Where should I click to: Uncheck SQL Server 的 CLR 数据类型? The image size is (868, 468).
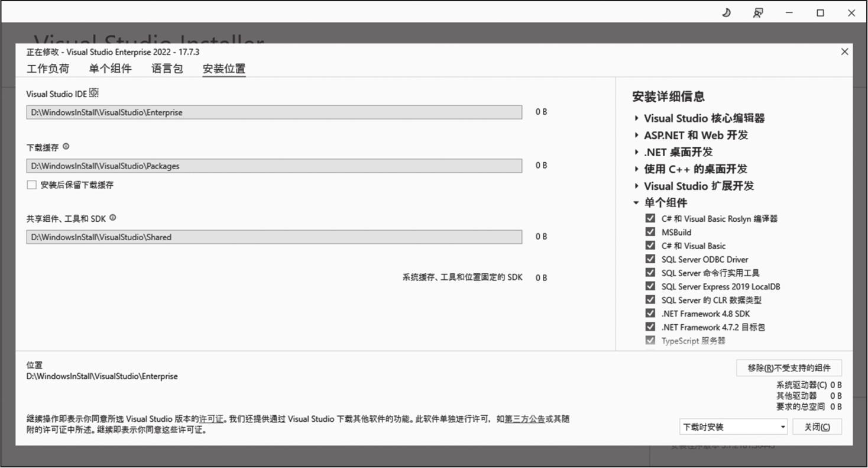click(650, 300)
